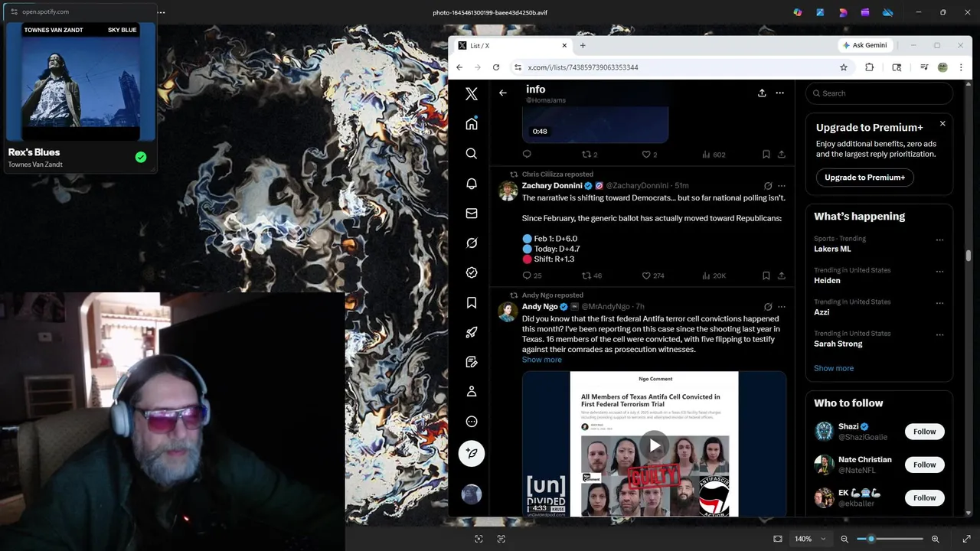Select the List / X browser tab
The height and width of the screenshot is (551, 980).
point(511,45)
